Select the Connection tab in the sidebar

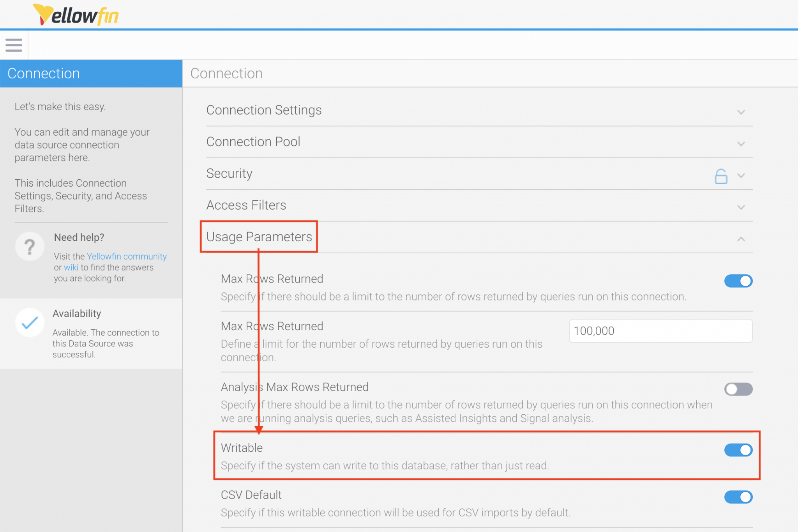(44, 73)
